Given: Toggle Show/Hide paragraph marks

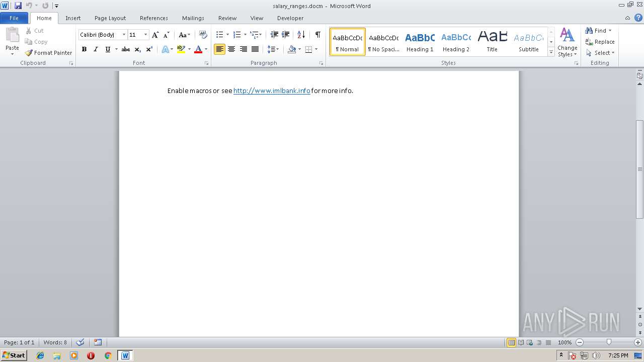Looking at the screenshot, I should [317, 35].
